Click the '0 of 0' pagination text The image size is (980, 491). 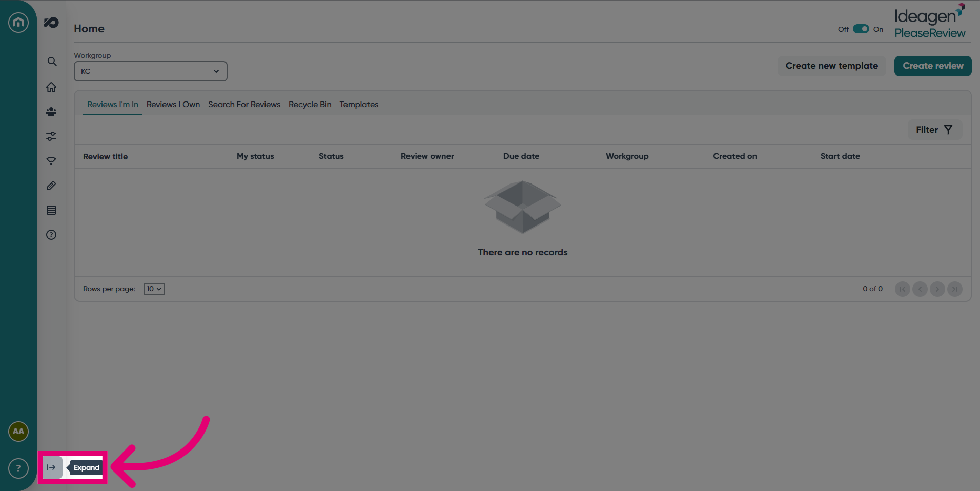(x=872, y=289)
